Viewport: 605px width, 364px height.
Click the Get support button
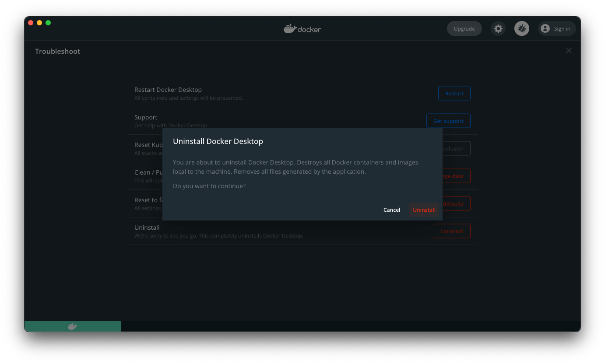click(x=448, y=121)
